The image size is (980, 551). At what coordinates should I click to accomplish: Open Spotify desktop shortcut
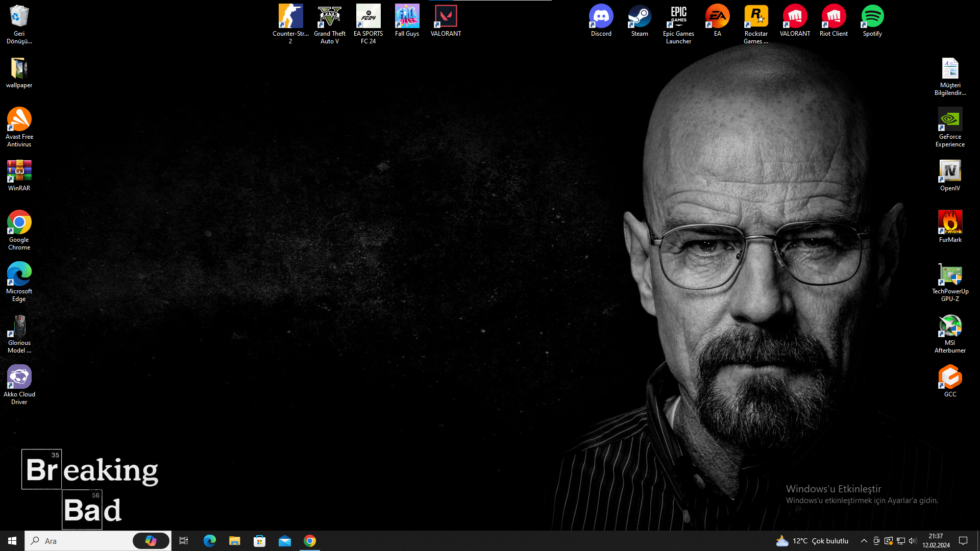coord(872,20)
